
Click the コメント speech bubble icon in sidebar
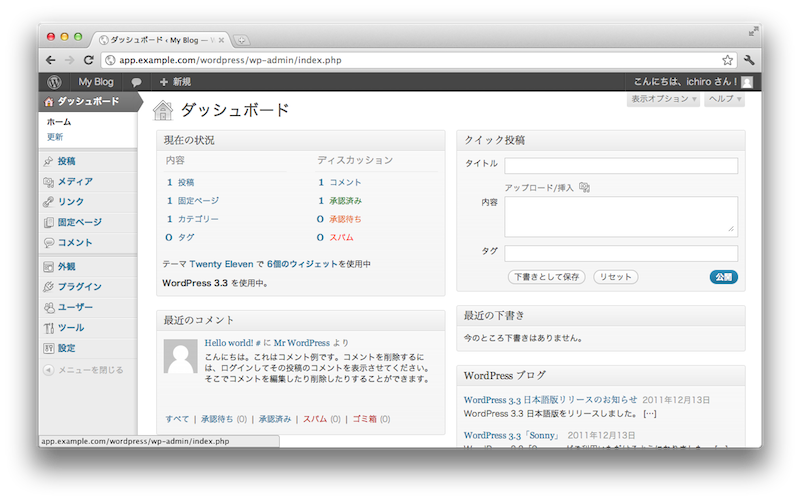click(x=48, y=243)
